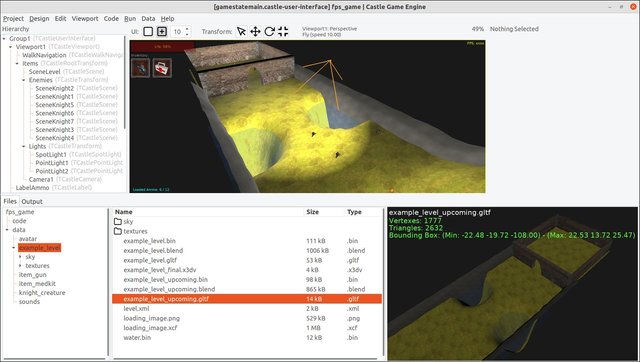Open the Viewport menu
The height and width of the screenshot is (362, 640).
(85, 18)
